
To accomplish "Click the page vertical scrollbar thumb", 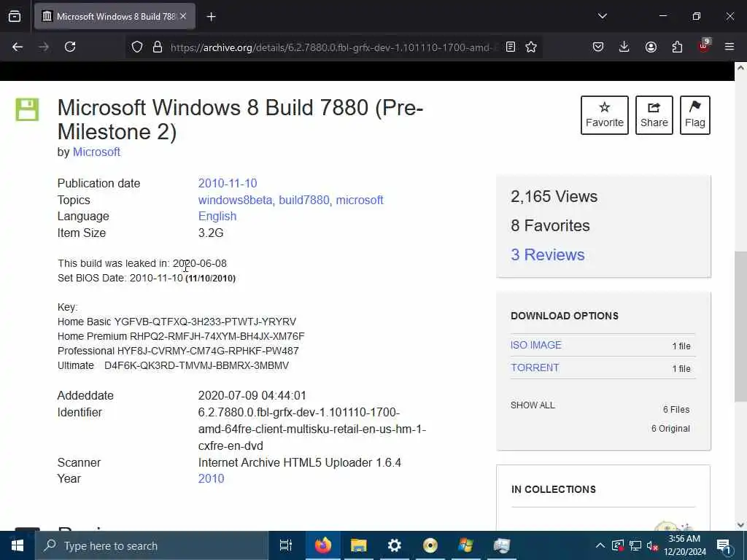I will pos(740,327).
